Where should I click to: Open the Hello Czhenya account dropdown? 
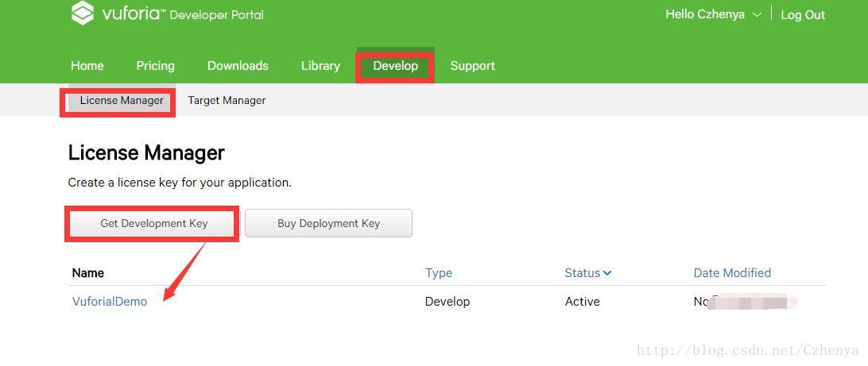(x=714, y=14)
